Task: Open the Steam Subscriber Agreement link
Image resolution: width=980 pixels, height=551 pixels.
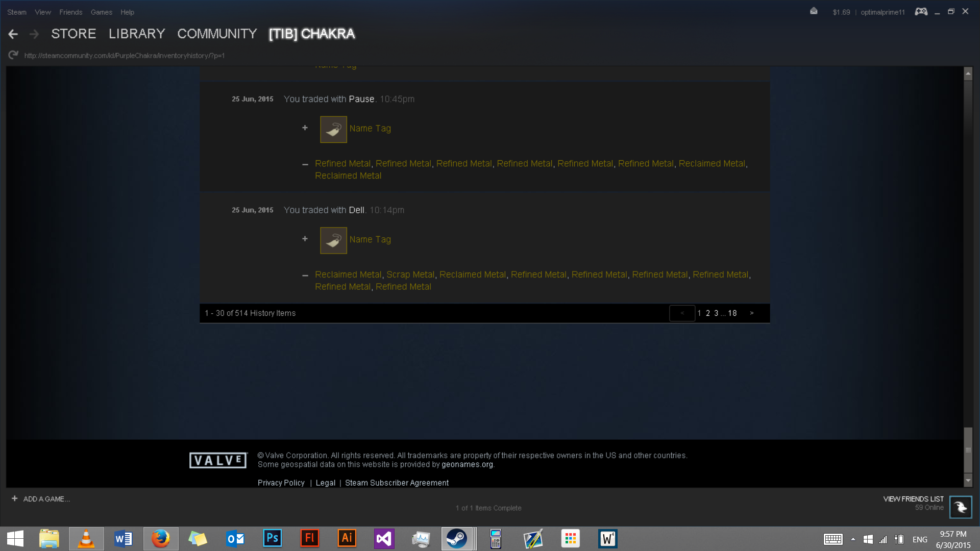Action: coord(397,483)
